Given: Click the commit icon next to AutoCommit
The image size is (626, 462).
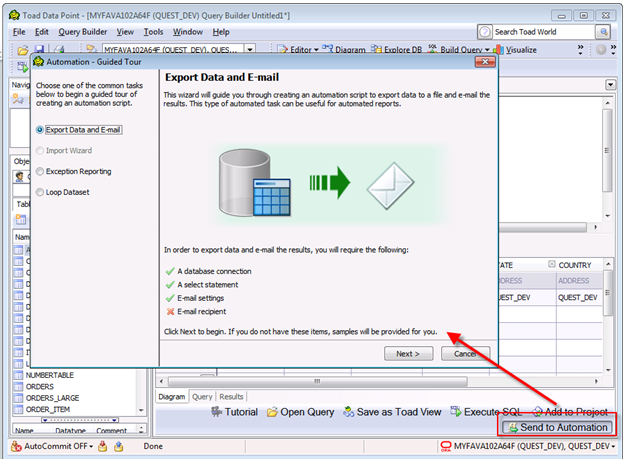Looking at the screenshot, I should click(103, 446).
